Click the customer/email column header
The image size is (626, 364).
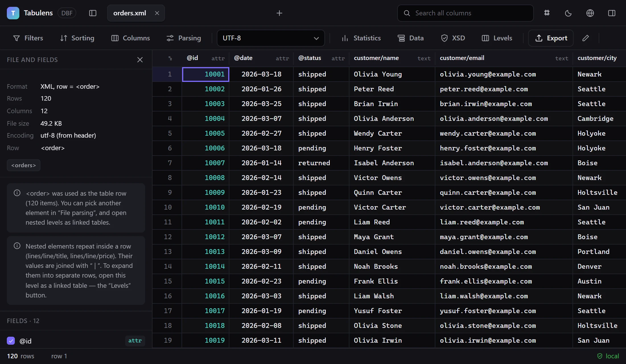pos(504,58)
